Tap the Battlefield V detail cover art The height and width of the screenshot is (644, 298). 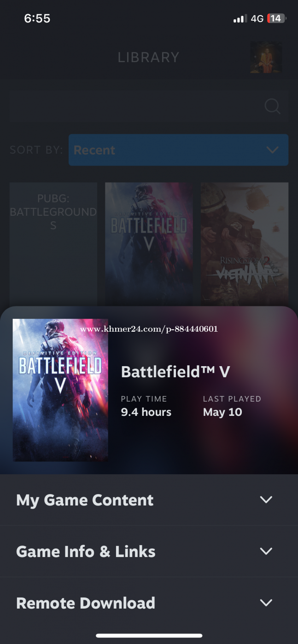coord(60,390)
